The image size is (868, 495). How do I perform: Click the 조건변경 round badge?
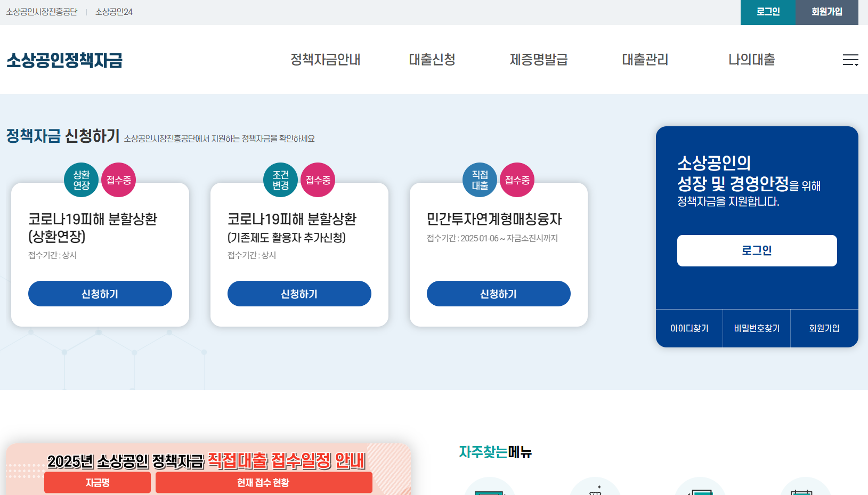pos(281,180)
